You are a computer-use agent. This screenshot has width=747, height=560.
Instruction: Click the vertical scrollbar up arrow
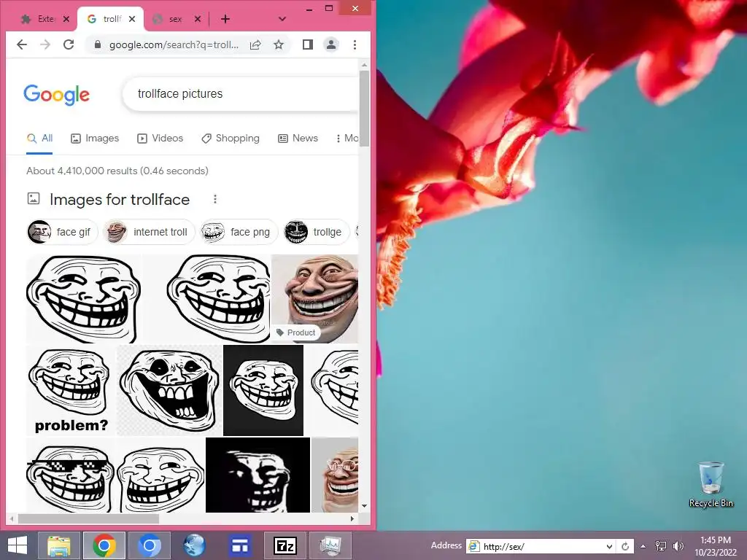pyautogui.click(x=365, y=65)
